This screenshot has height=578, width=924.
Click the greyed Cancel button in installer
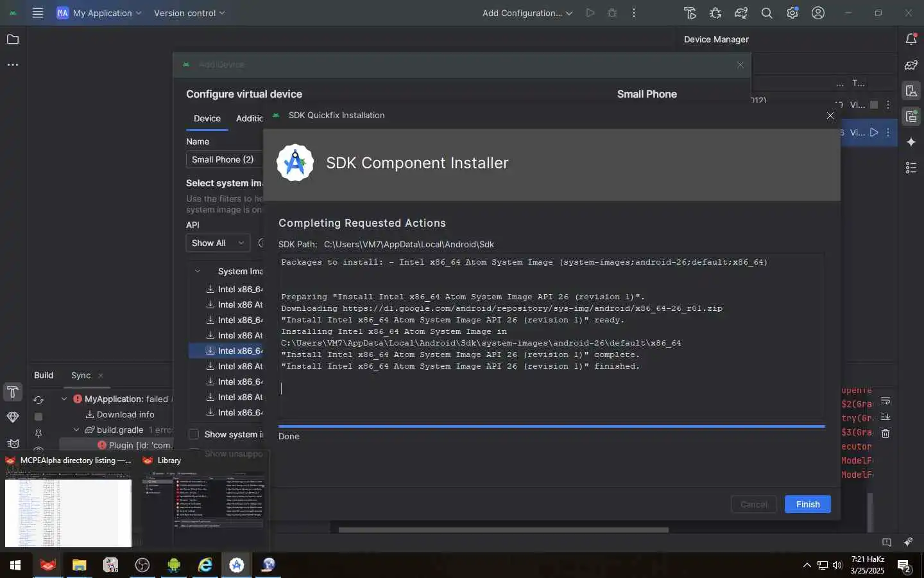[753, 504]
